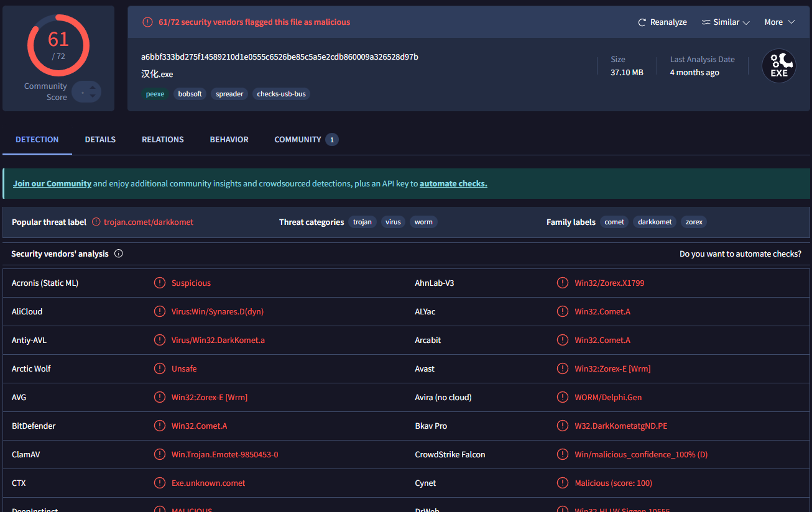
Task: Click the automate checks link
Action: coord(453,183)
